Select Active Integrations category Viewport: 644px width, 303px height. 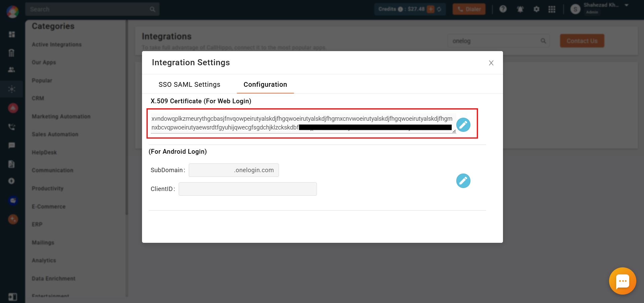57,44
